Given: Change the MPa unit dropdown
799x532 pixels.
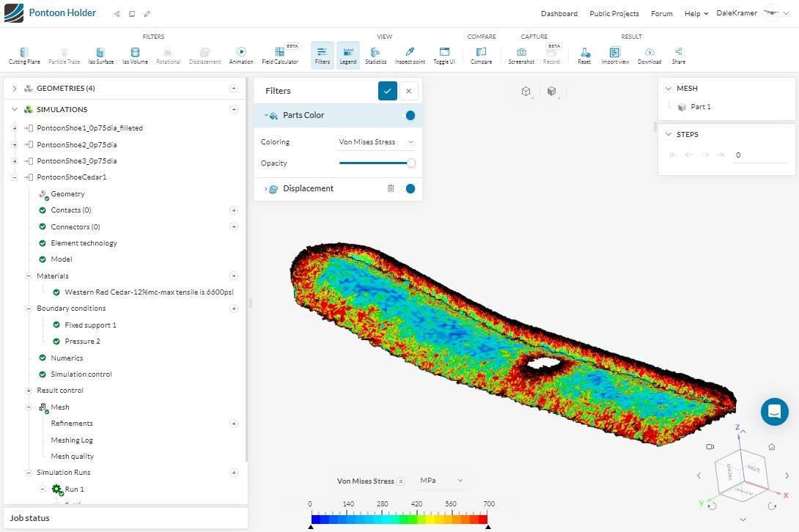Looking at the screenshot, I should point(441,481).
